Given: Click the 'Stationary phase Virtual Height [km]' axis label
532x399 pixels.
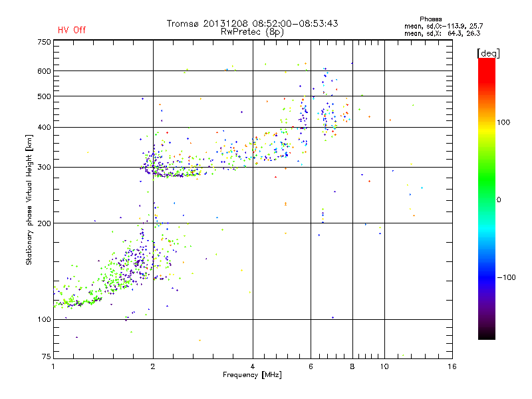Looking at the screenshot, I should (x=29, y=200).
